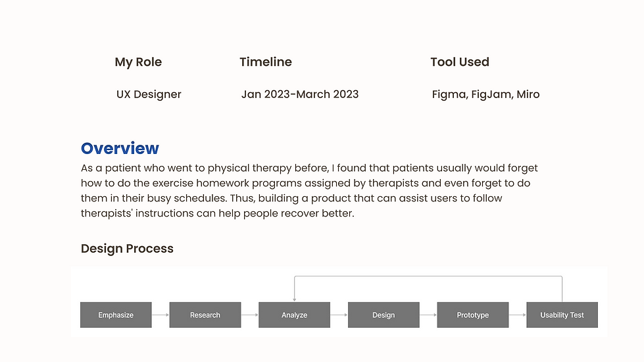The image size is (644, 362).
Task: Click the Design Process heading
Action: point(127,249)
